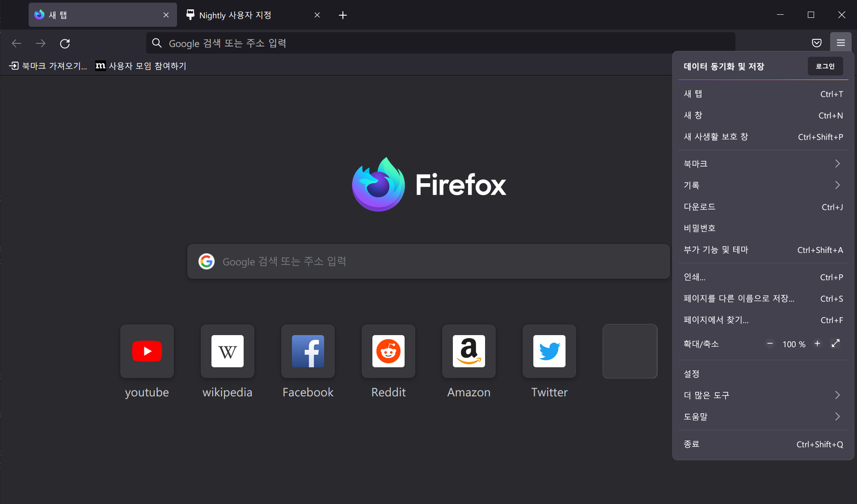Open the Twitter shortcut tile
Screen dimensions: 857x504
[549, 351]
